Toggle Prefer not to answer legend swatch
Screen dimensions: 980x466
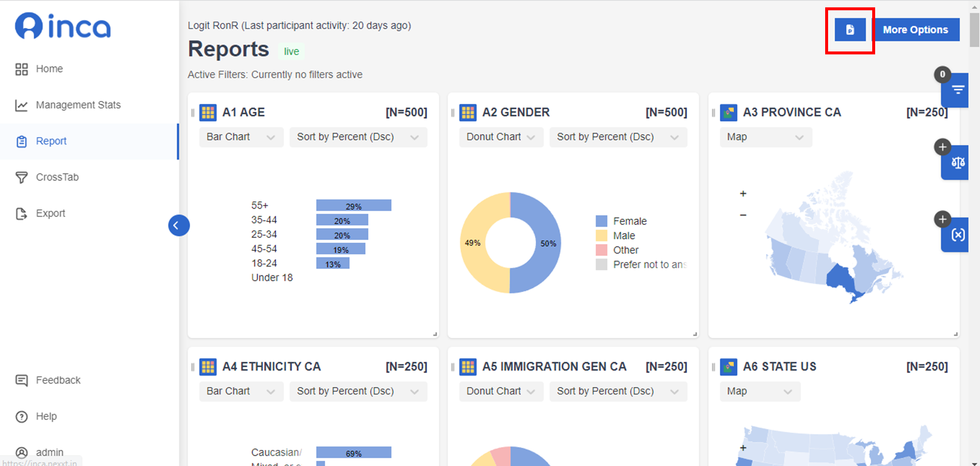[601, 265]
